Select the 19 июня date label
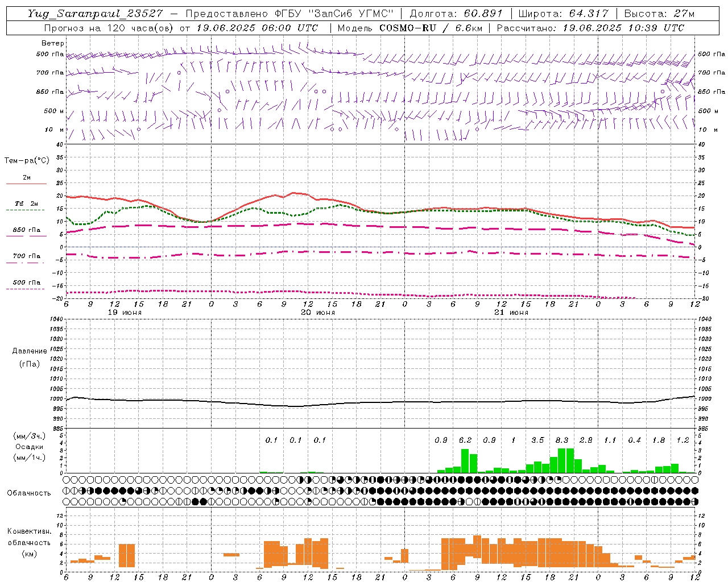 [x=125, y=313]
